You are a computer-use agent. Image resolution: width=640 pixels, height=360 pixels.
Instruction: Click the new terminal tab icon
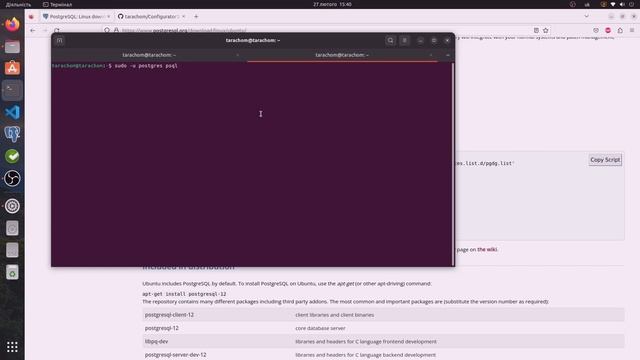[x=60, y=40]
